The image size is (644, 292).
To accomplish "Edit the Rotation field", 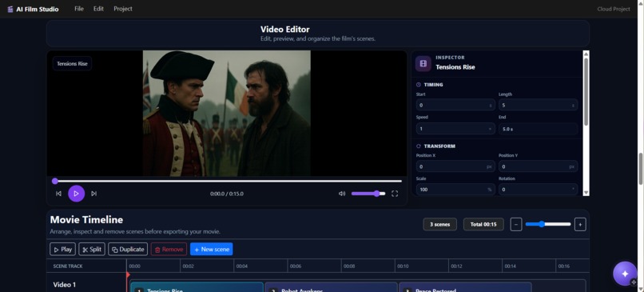I will [538, 190].
